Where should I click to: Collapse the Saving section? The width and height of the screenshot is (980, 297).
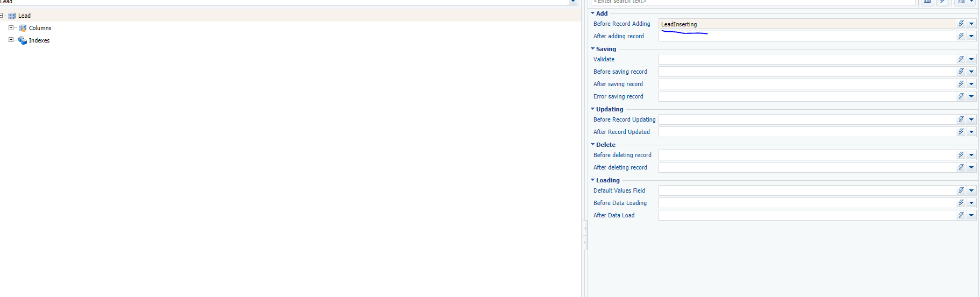593,48
